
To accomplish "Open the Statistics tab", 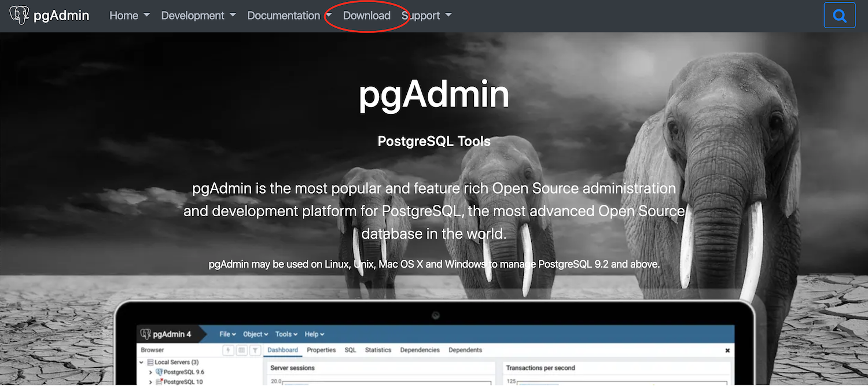I will [378, 350].
